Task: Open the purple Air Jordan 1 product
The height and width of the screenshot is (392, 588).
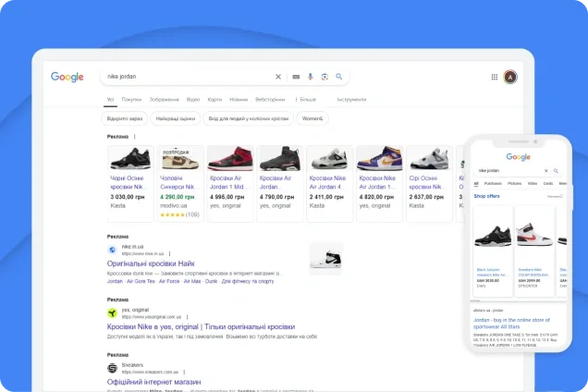Action: [x=379, y=183]
